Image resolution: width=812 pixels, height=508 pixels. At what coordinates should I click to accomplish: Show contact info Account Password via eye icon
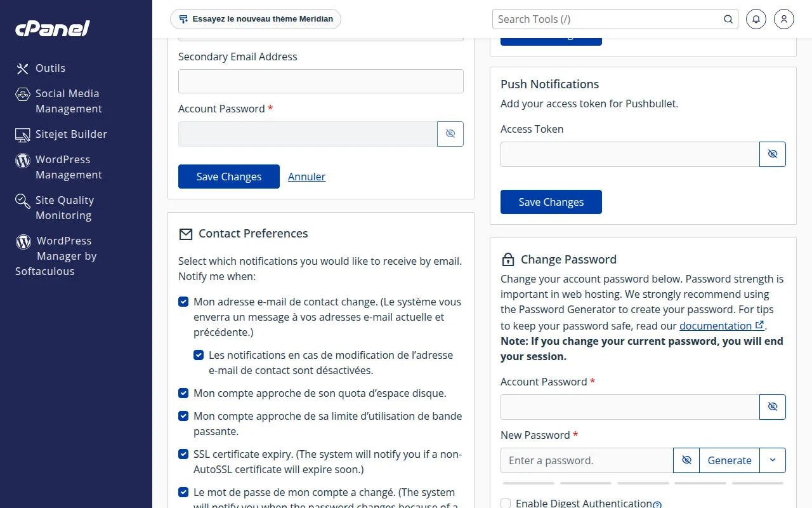pyautogui.click(x=450, y=134)
